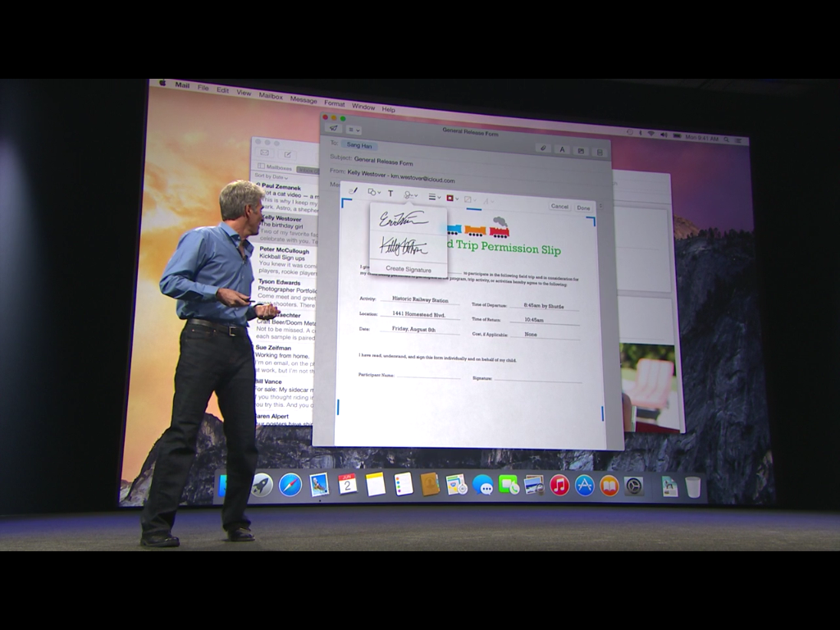
Task: Open Calendar from the Dock
Action: (347, 485)
